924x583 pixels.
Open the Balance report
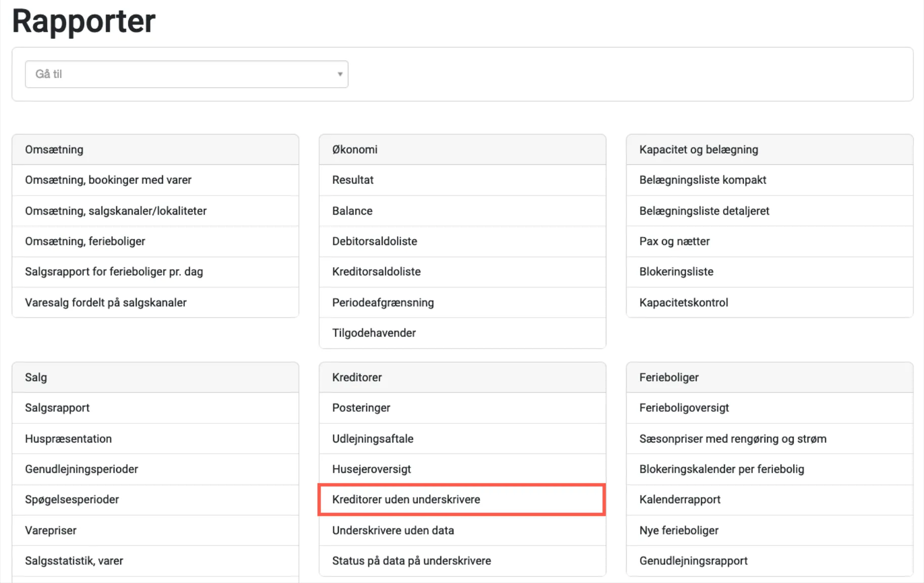352,211
